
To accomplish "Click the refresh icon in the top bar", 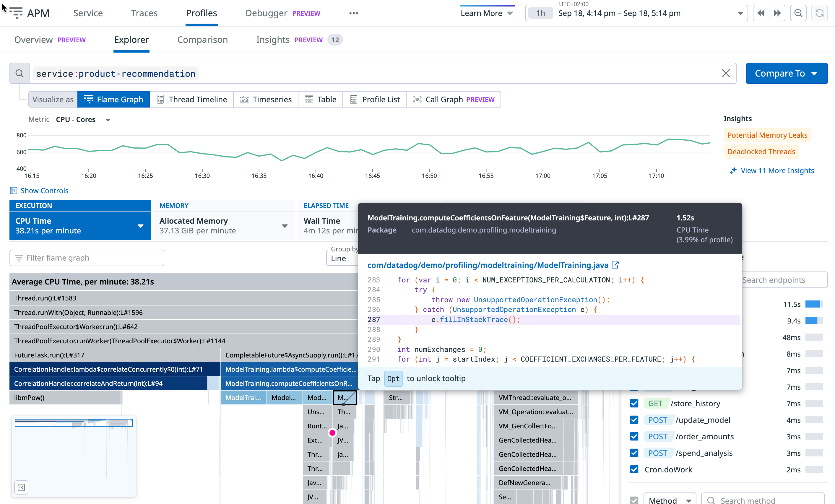I will tap(819, 13).
